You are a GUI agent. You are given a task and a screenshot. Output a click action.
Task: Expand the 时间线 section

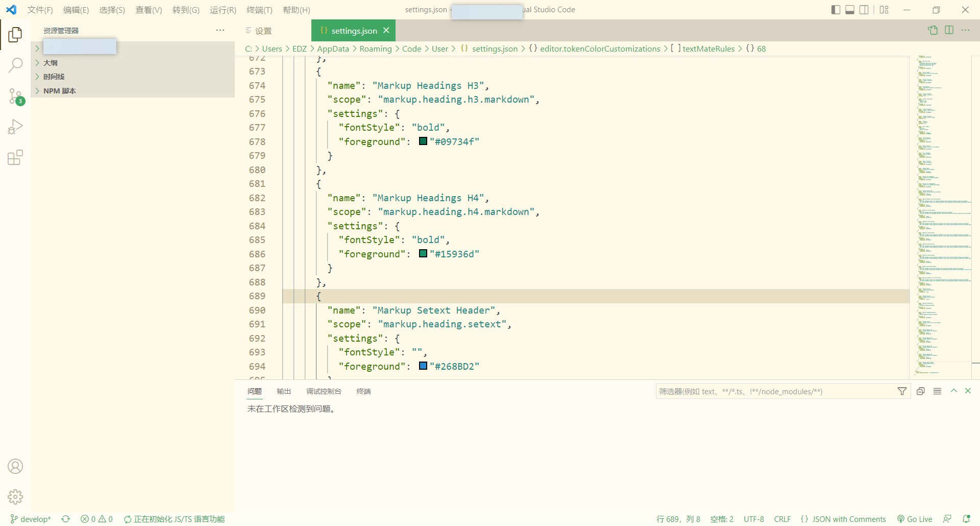pos(133,77)
